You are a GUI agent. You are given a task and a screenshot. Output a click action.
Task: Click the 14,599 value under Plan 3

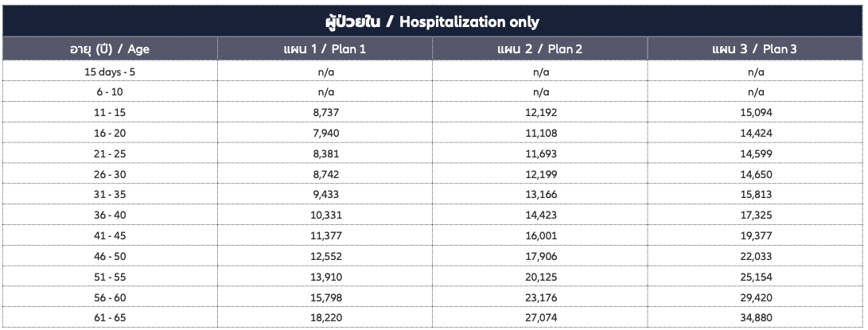point(755,153)
